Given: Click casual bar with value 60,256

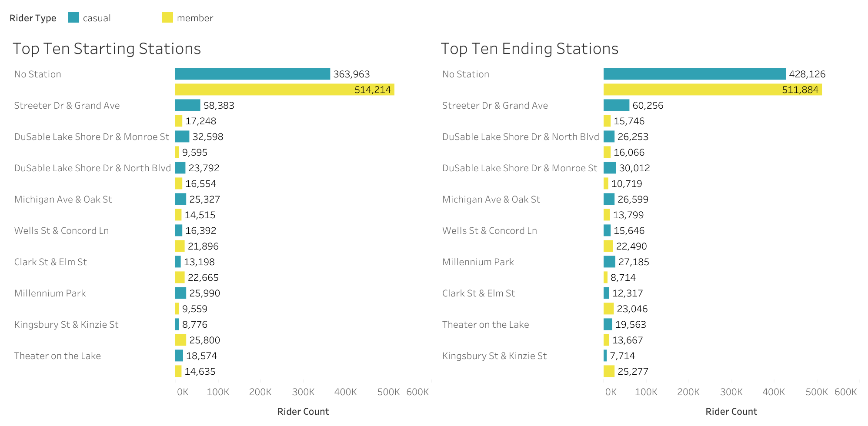Looking at the screenshot, I should pos(616,105).
